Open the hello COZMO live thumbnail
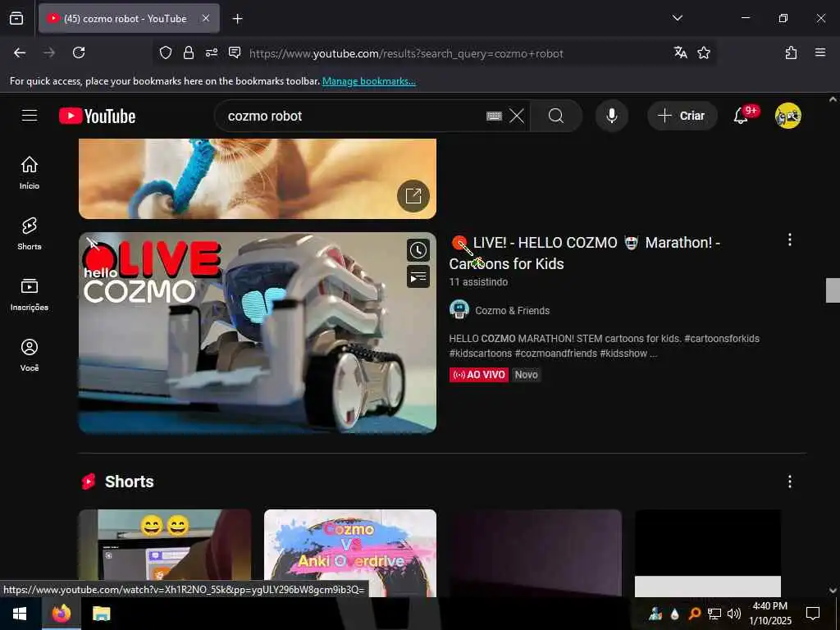The image size is (840, 630). point(257,333)
